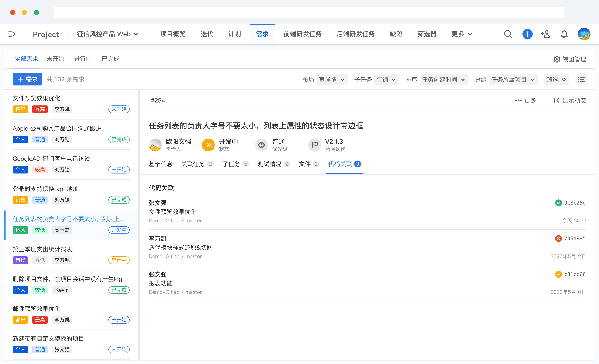Click the red failed icon on commit 795a895

(x=559, y=238)
